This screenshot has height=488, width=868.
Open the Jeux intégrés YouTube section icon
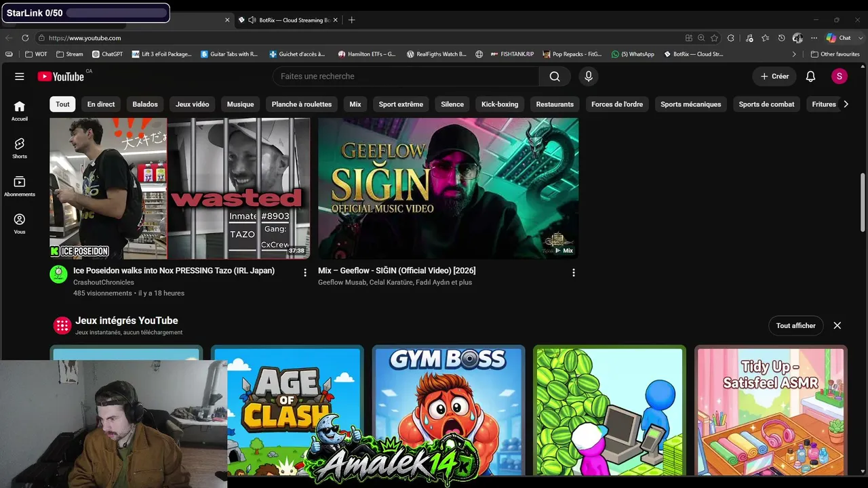click(x=62, y=326)
